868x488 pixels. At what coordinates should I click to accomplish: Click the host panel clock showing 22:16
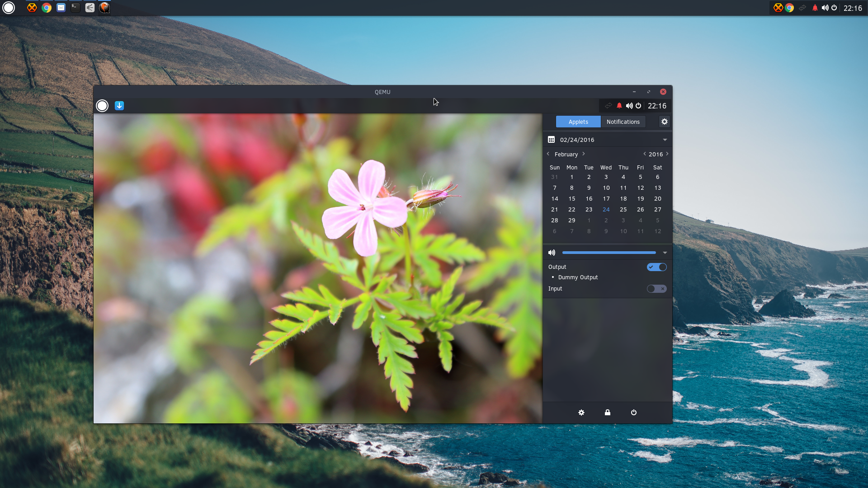(853, 8)
